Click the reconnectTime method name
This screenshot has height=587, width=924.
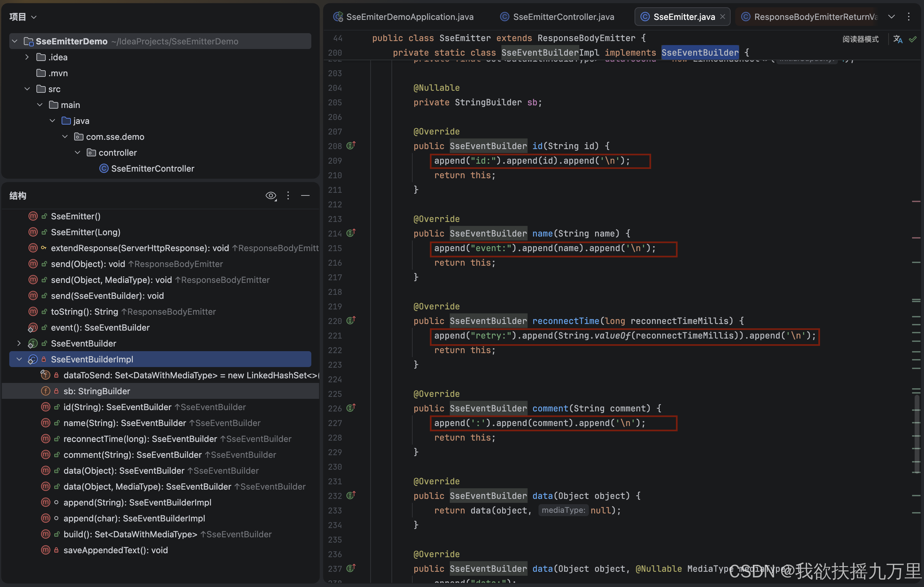(566, 321)
